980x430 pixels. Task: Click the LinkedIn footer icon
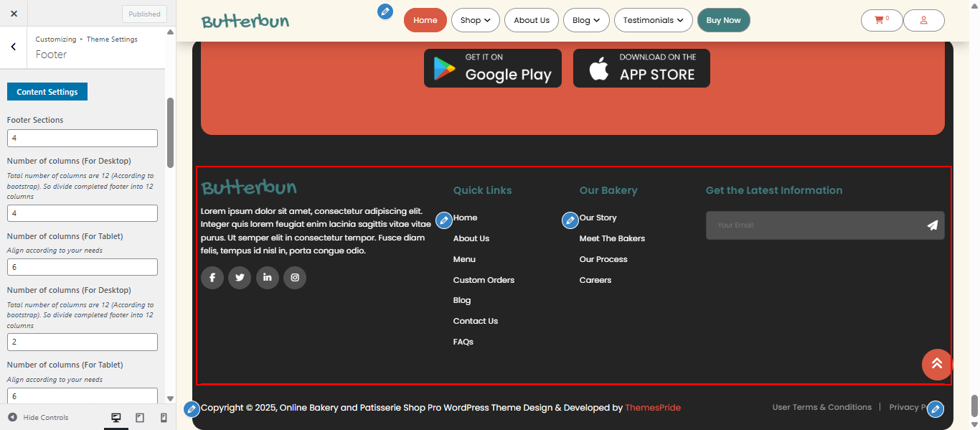[x=267, y=277]
